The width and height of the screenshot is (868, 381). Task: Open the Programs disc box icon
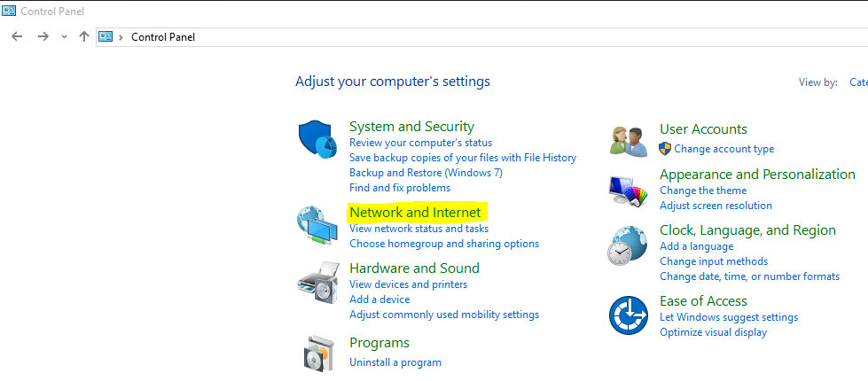pos(317,352)
